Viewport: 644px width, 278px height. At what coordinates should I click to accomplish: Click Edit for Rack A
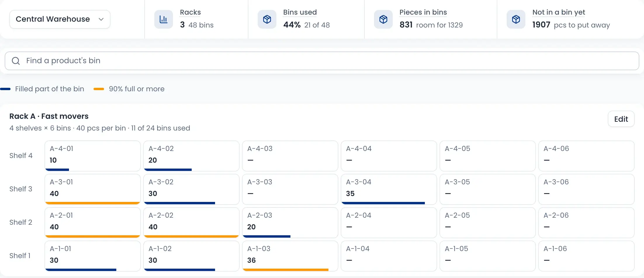[621, 119]
